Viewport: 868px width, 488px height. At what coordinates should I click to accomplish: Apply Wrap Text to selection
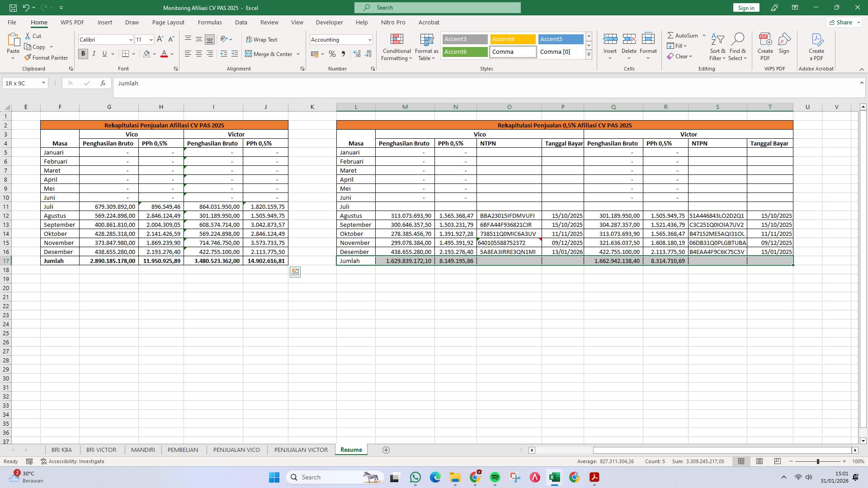click(x=262, y=39)
